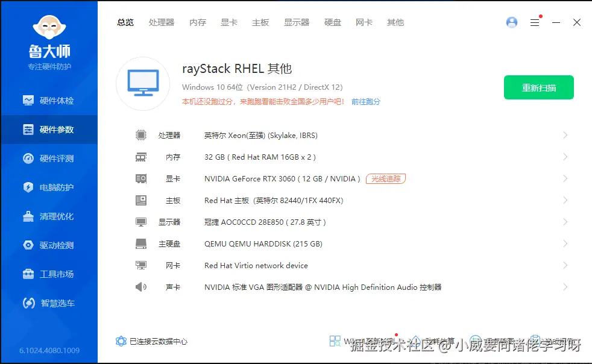Expand the 网卡 row chevron
Screen dimensions: 592x364
pyautogui.click(x=565, y=265)
